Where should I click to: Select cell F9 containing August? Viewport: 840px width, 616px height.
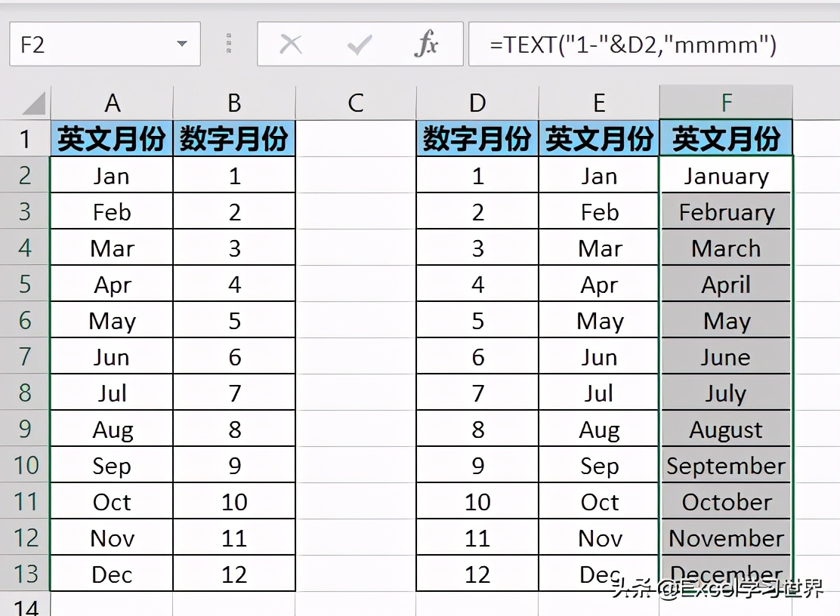coord(727,429)
